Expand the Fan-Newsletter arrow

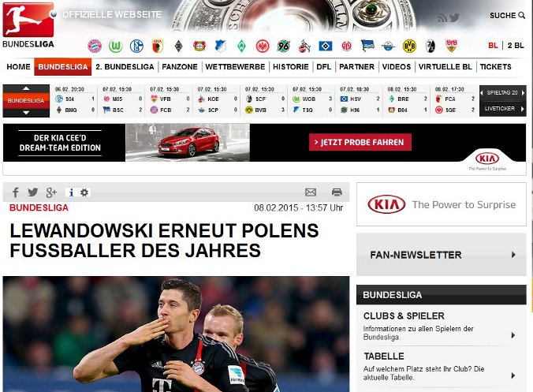(513, 255)
